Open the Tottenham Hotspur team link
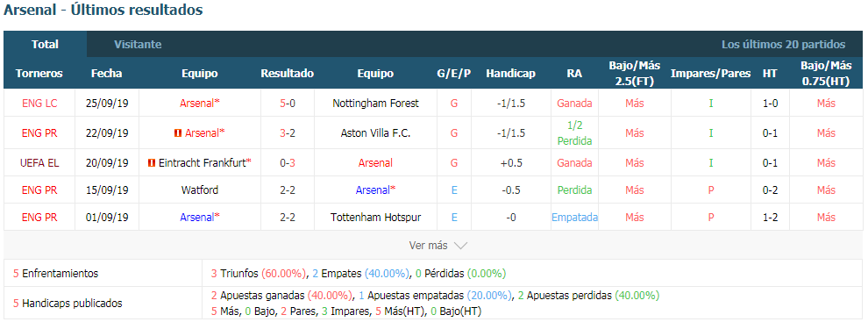The width and height of the screenshot is (868, 322). 375,218
